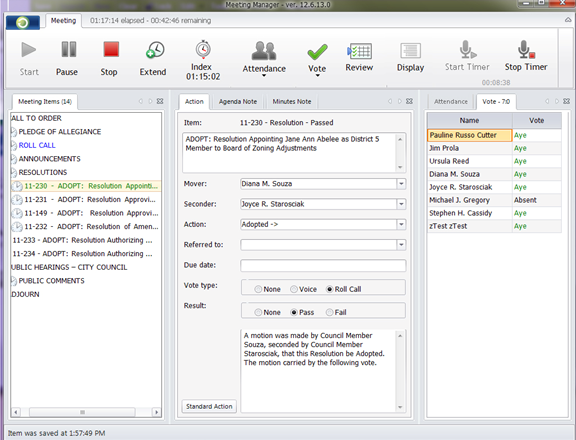Click clock icon beside ROLL CALL
Screen dimensions: 576x440
click(x=14, y=145)
